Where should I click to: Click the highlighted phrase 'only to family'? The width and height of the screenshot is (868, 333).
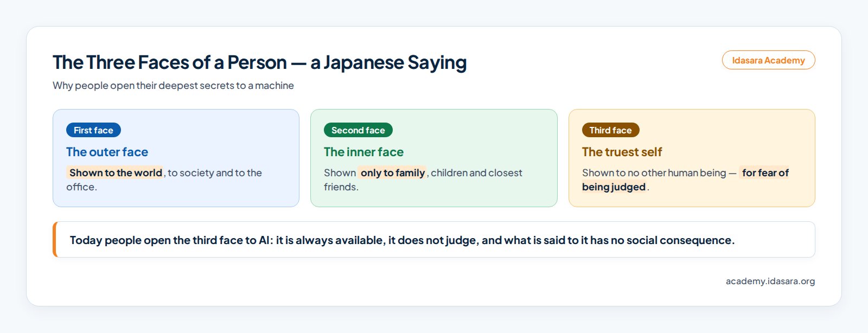[393, 172]
